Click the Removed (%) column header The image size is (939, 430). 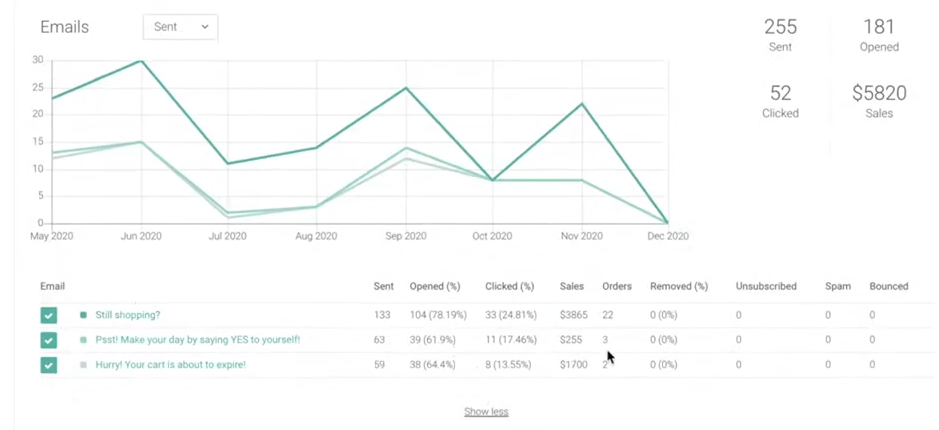[x=679, y=286]
